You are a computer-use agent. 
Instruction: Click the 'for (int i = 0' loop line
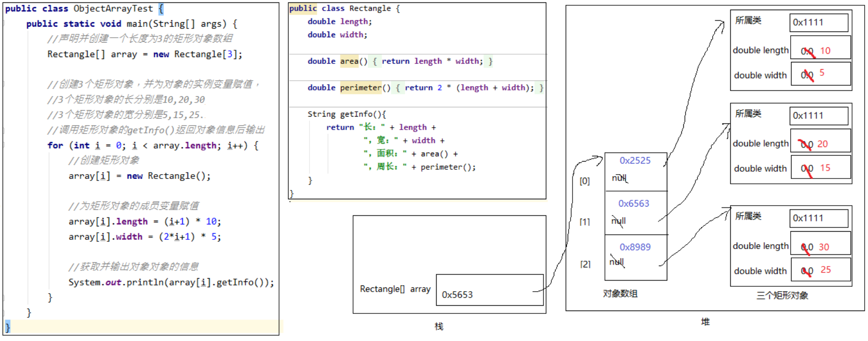pyautogui.click(x=153, y=146)
